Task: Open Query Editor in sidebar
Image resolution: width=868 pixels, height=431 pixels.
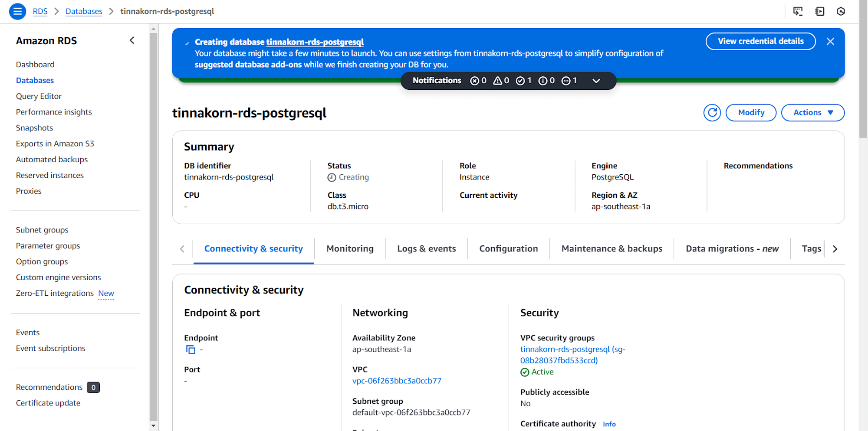Action: click(x=39, y=96)
